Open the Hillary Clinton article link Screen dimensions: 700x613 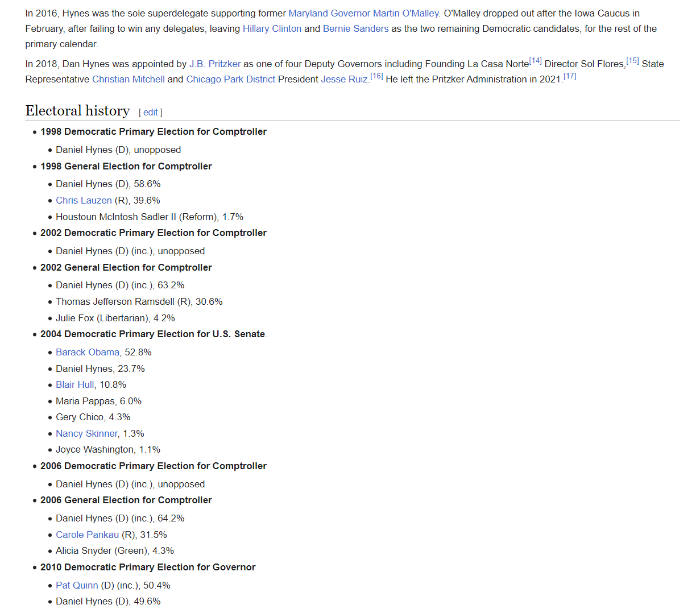(272, 28)
